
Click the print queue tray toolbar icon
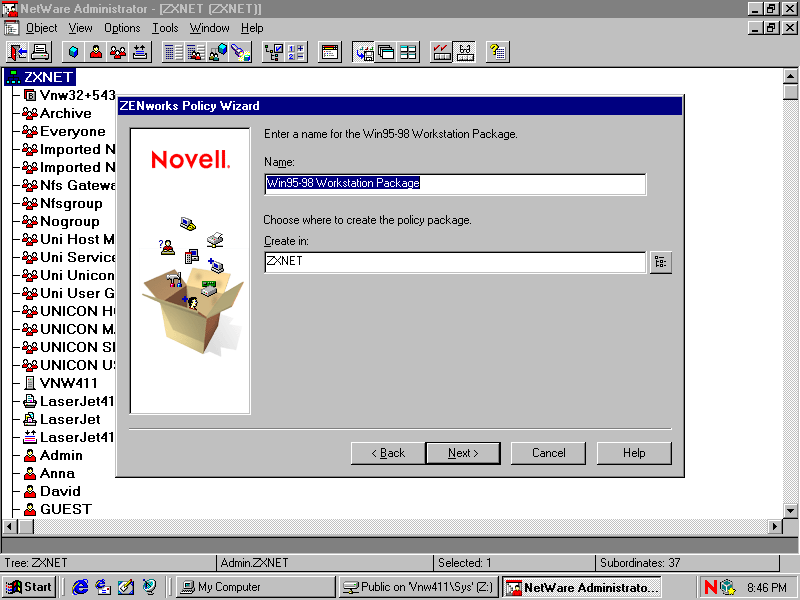click(140, 52)
